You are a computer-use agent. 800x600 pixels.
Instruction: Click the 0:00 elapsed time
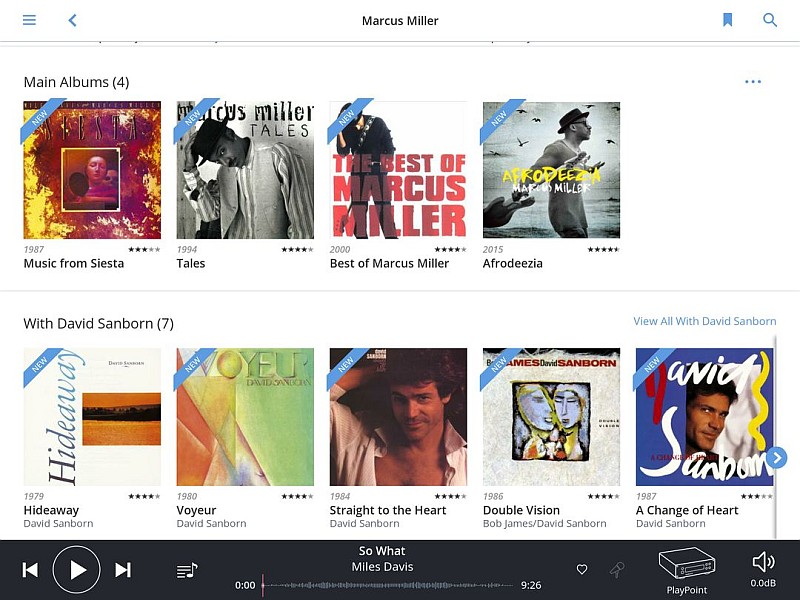point(245,585)
